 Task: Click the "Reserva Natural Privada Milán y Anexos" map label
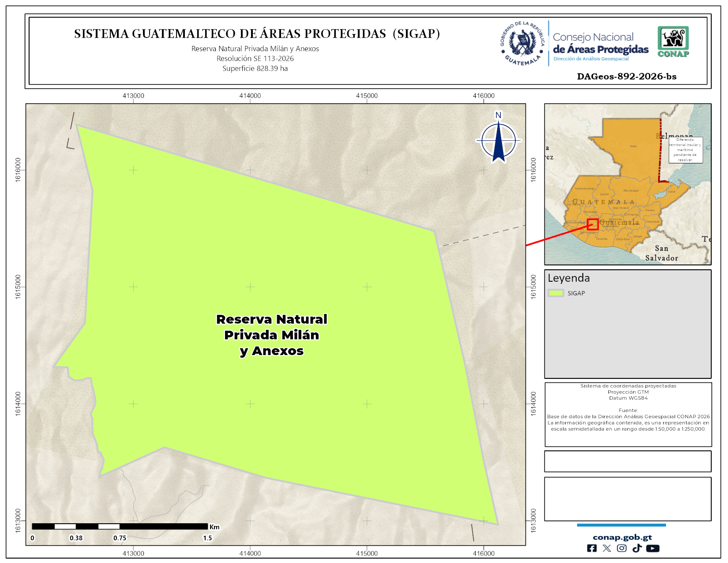point(272,335)
